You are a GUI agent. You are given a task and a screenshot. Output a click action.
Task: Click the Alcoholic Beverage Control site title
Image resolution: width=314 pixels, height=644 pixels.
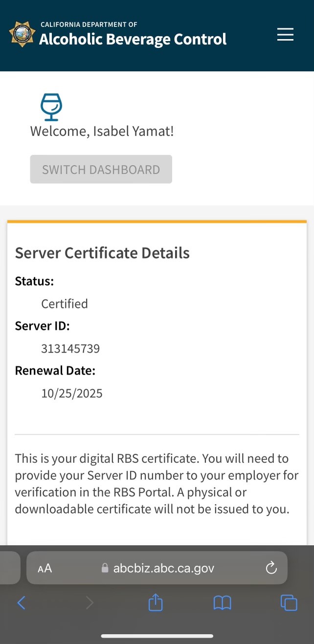point(133,39)
